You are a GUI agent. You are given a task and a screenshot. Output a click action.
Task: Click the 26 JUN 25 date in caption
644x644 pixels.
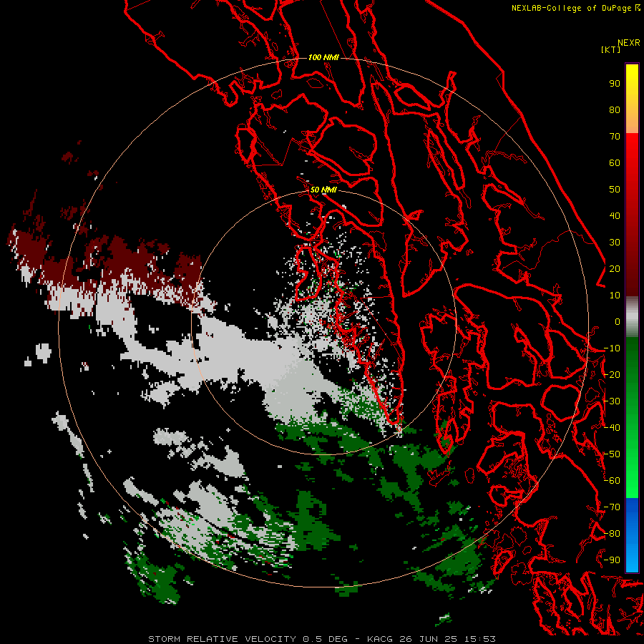(x=429, y=639)
